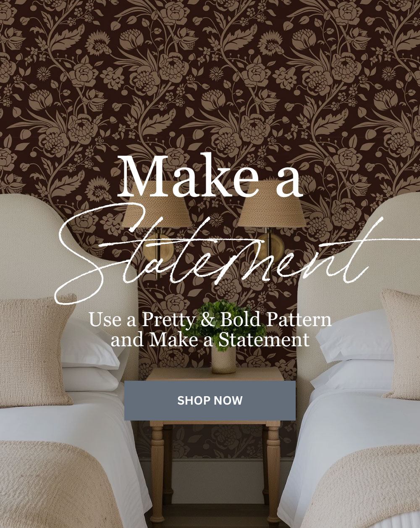Screen dimensions: 420x528
Task: Click the brass wall mount of right lamp
Action: tap(272, 248)
